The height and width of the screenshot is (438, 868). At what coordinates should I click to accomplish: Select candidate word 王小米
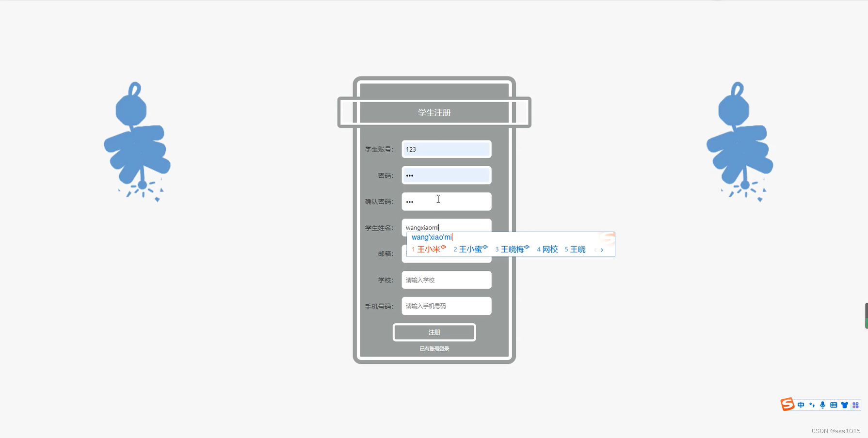[429, 249]
